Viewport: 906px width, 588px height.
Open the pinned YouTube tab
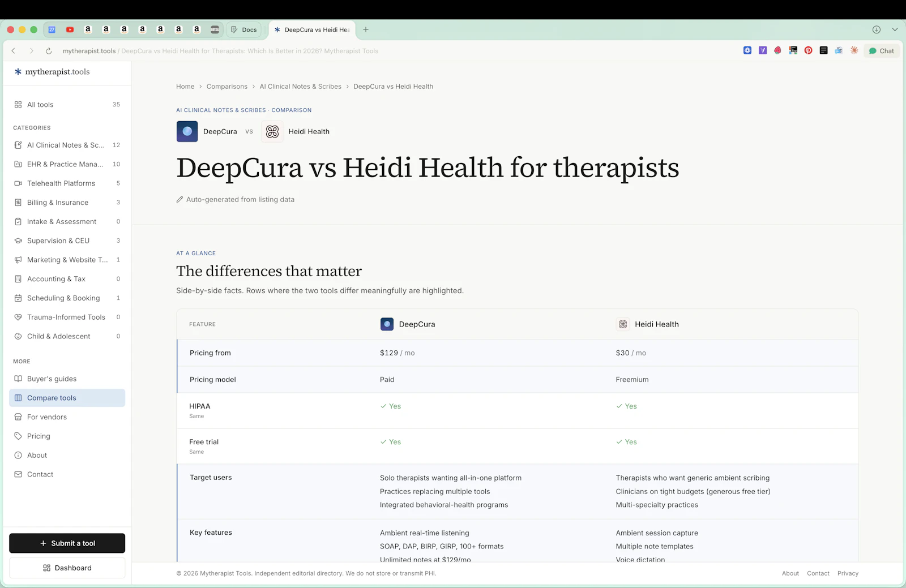[70, 29]
